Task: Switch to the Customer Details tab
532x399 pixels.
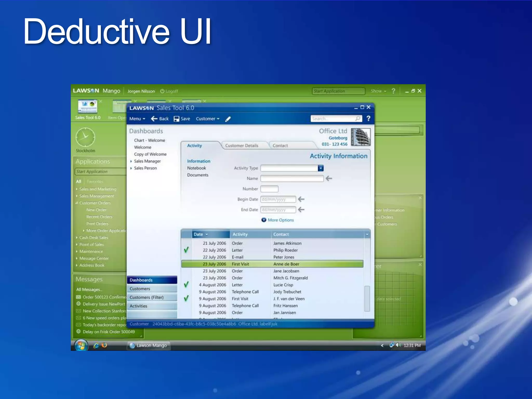Action: pos(242,145)
